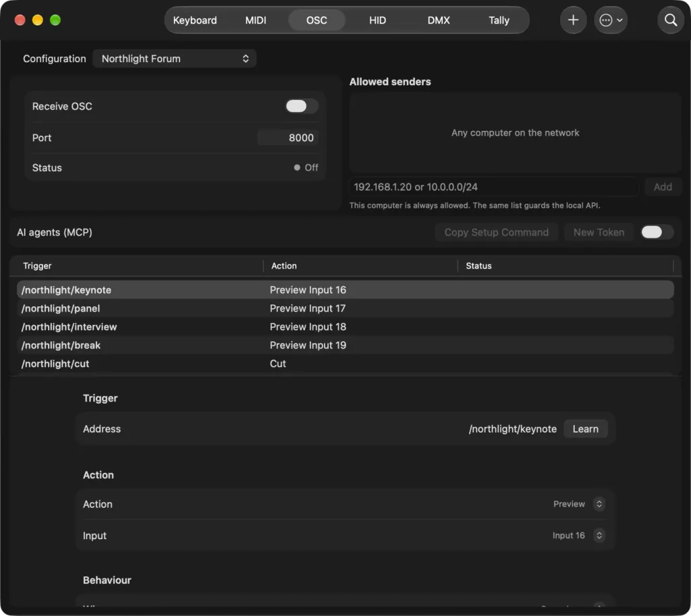Open the ellipsis more options menu
The width and height of the screenshot is (691, 616).
[x=611, y=20]
